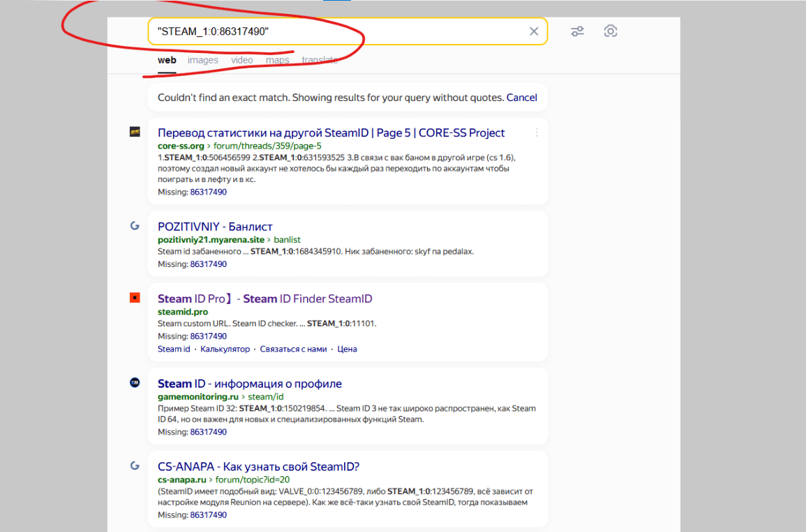806x532 pixels.
Task: Open image search camera icon
Action: click(x=610, y=31)
